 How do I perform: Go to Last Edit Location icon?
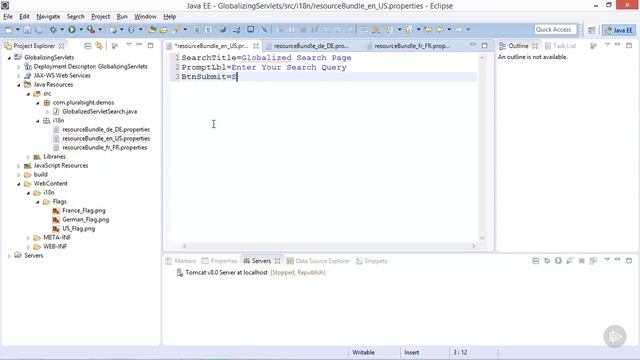click(x=428, y=29)
